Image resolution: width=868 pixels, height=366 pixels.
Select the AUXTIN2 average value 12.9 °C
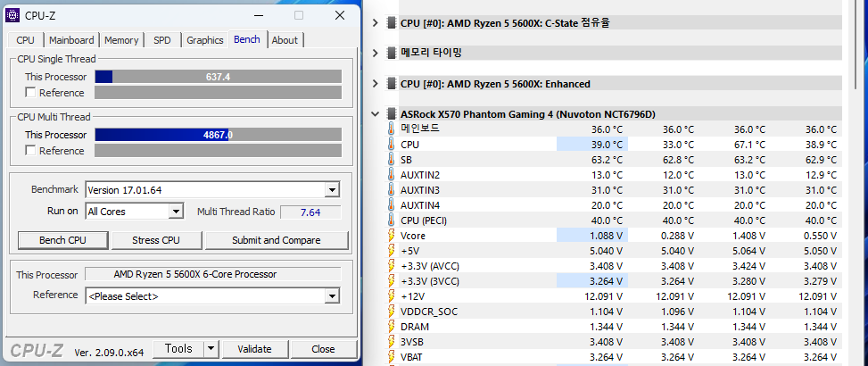point(819,175)
